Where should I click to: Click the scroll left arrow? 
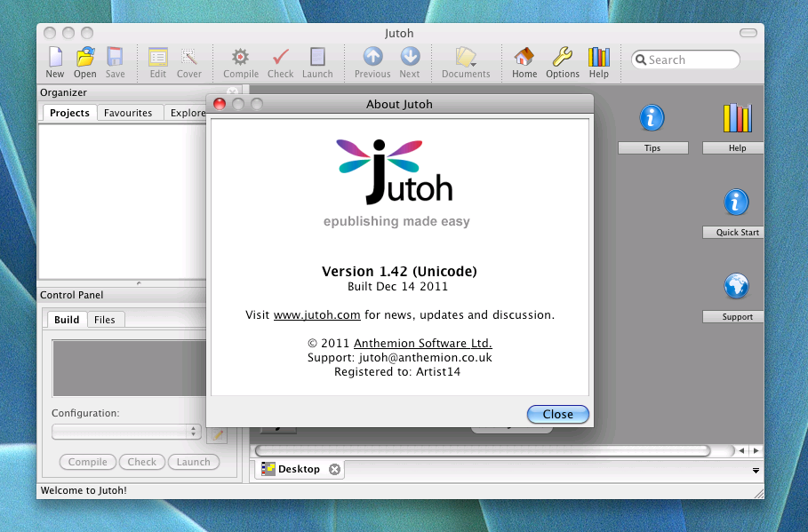click(x=741, y=450)
